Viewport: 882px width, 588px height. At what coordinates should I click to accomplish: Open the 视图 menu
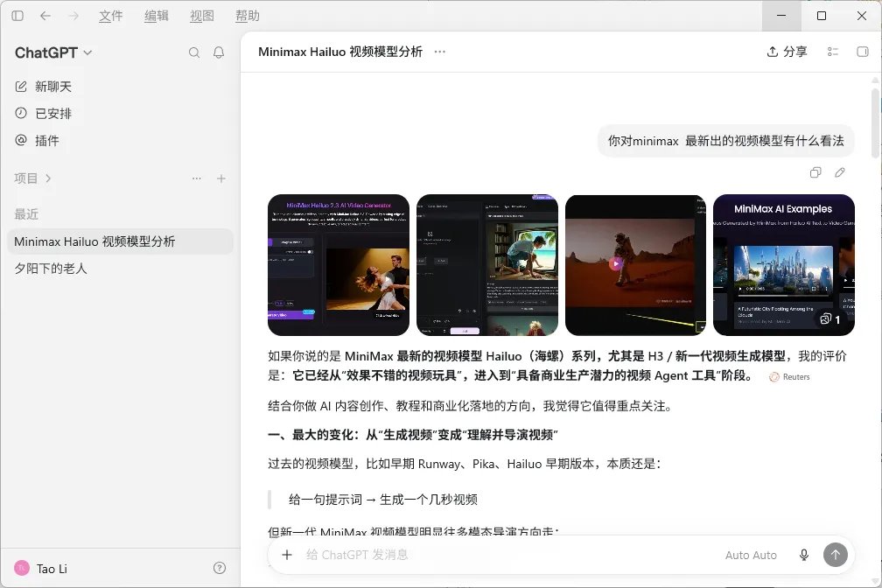point(202,16)
